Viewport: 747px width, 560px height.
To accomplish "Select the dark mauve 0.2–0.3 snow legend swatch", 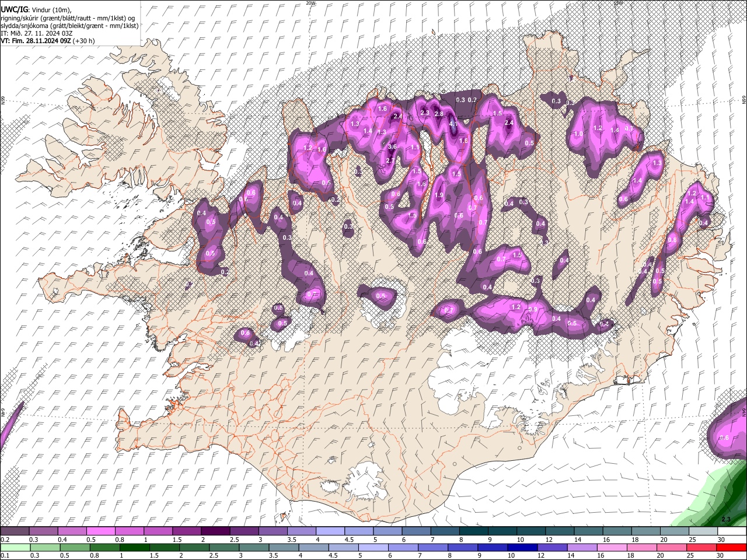I will coord(15,531).
